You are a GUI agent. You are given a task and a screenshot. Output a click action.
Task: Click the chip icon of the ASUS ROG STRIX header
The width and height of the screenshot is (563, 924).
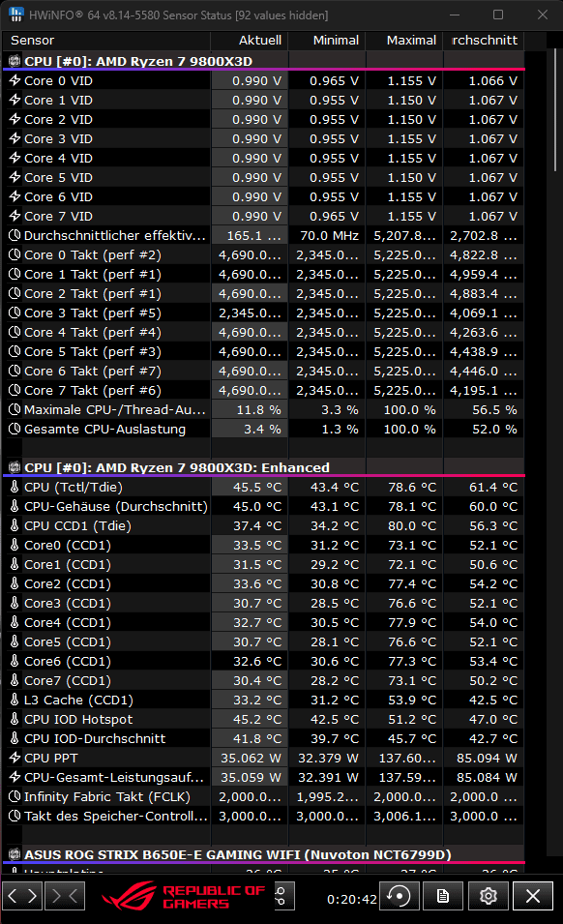[x=15, y=854]
